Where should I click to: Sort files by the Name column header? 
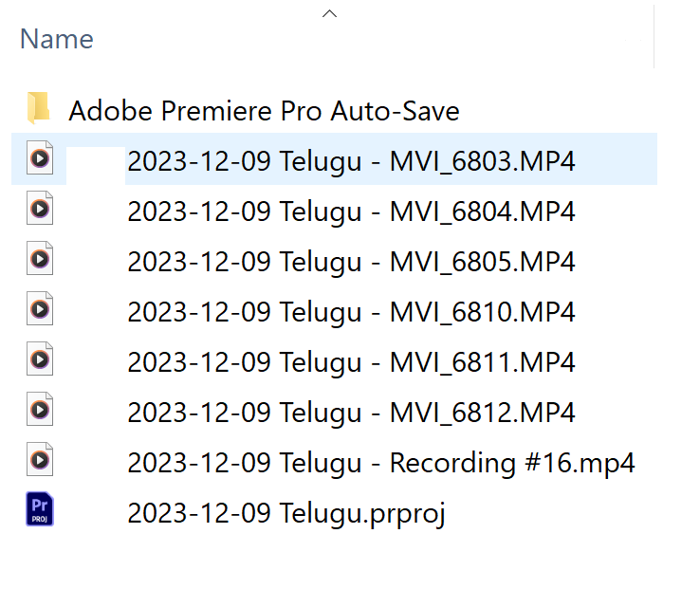click(57, 40)
